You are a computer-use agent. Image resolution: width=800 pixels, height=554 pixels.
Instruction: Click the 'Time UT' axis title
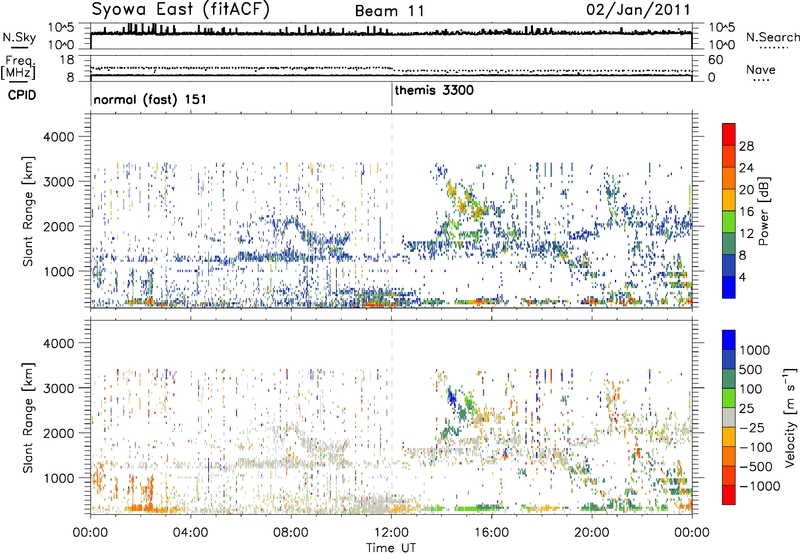coord(391,548)
